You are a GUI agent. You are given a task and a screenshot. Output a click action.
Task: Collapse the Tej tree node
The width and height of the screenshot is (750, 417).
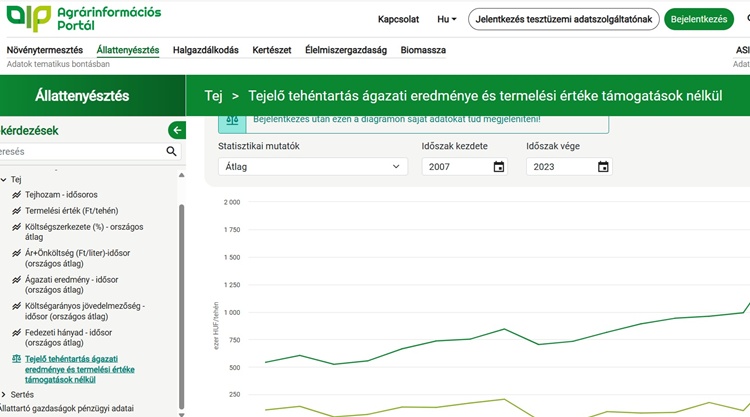point(4,180)
